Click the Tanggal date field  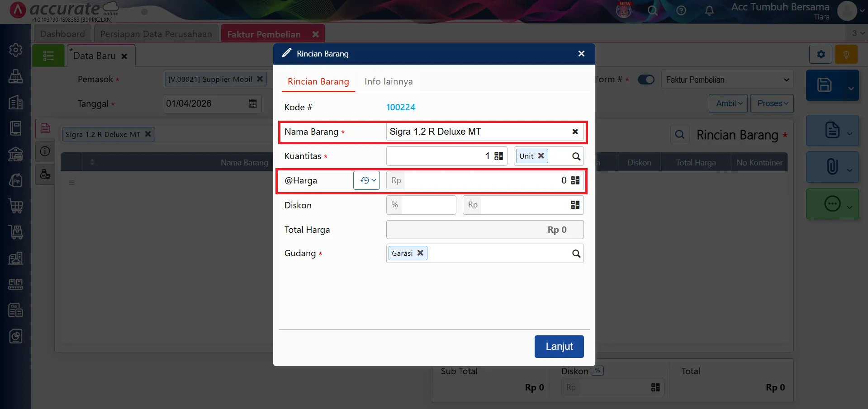coord(212,103)
